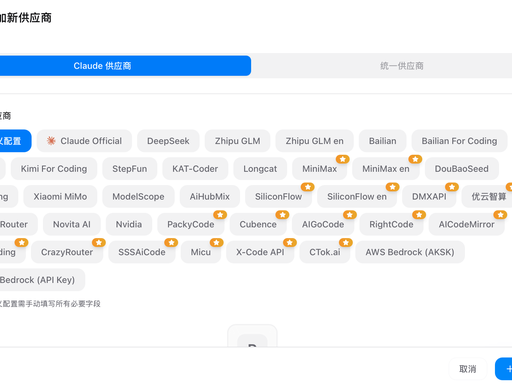The image size is (512, 384).
Task: Select the CTok.ai preset
Action: point(325,252)
